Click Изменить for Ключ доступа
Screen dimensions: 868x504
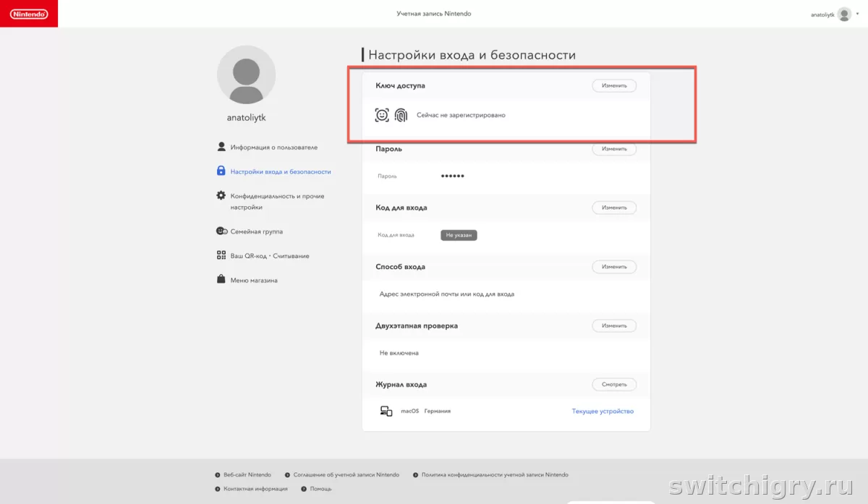(x=614, y=85)
